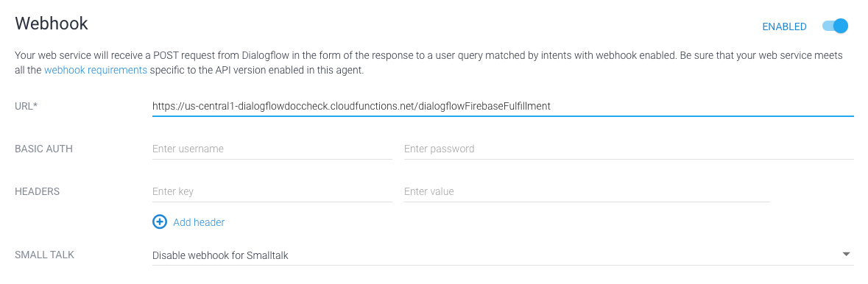The height and width of the screenshot is (284, 868).
Task: Click the BASIC AUTH label
Action: click(x=43, y=149)
